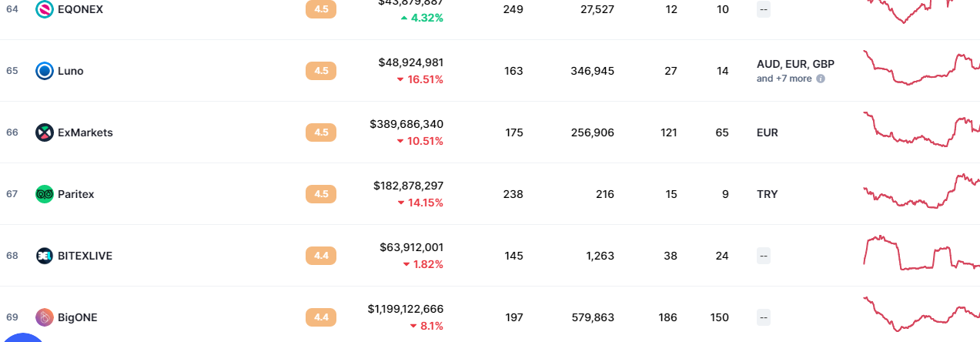Open the BigONE exchange name link
Image resolution: width=980 pixels, height=342 pixels.
tap(78, 317)
